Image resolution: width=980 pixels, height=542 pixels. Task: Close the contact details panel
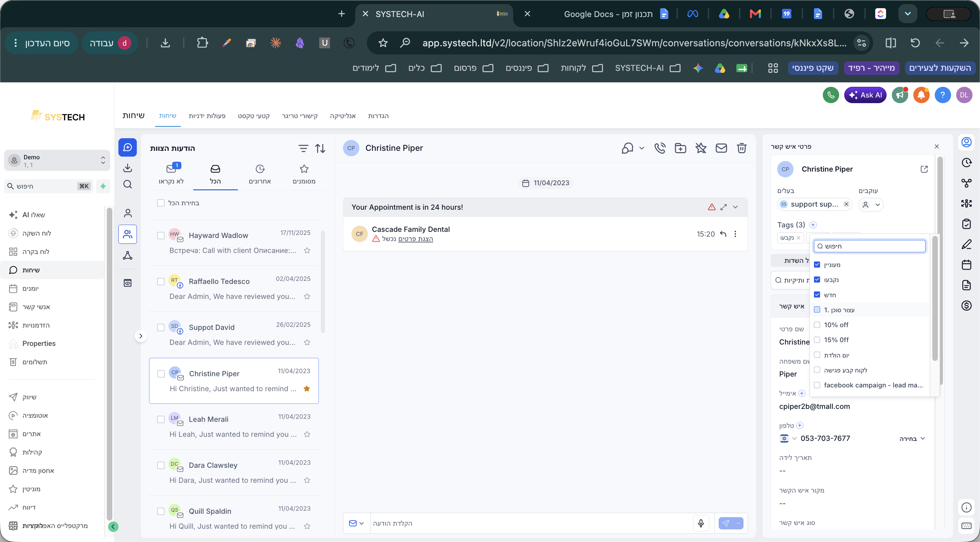tap(937, 146)
